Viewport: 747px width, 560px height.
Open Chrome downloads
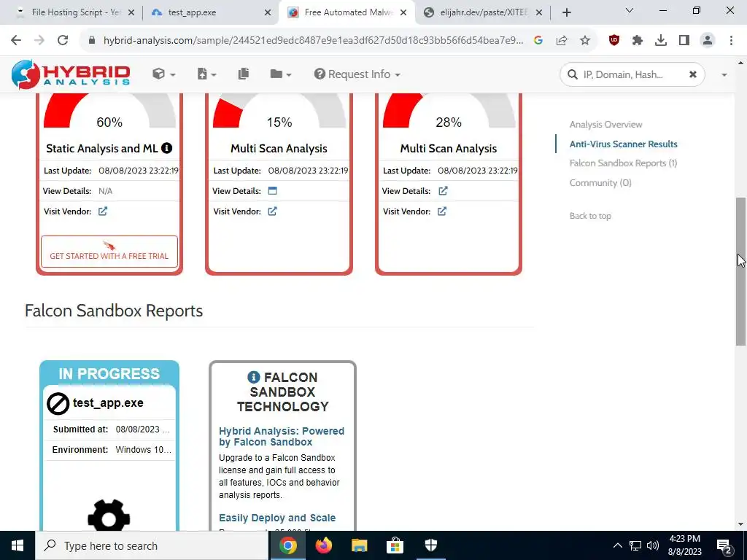coord(661,41)
